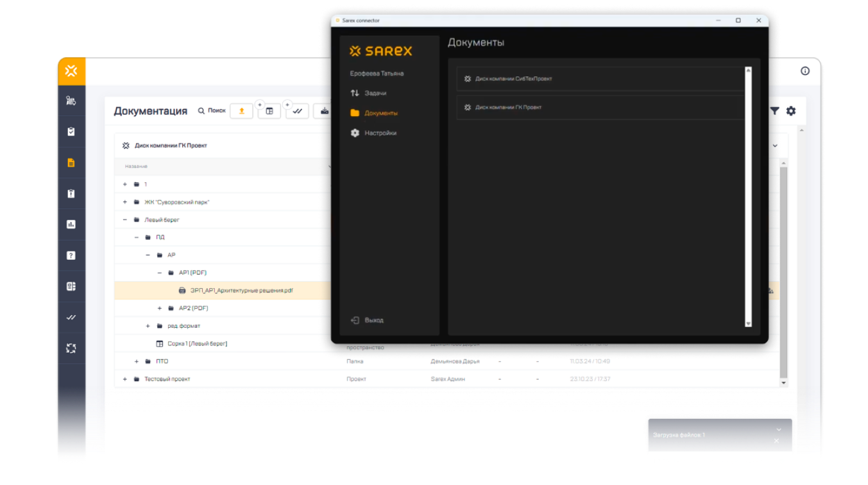The height and width of the screenshot is (485, 868).
Task: Expand the ЖК "Суворовский парк" folder
Action: 125,202
